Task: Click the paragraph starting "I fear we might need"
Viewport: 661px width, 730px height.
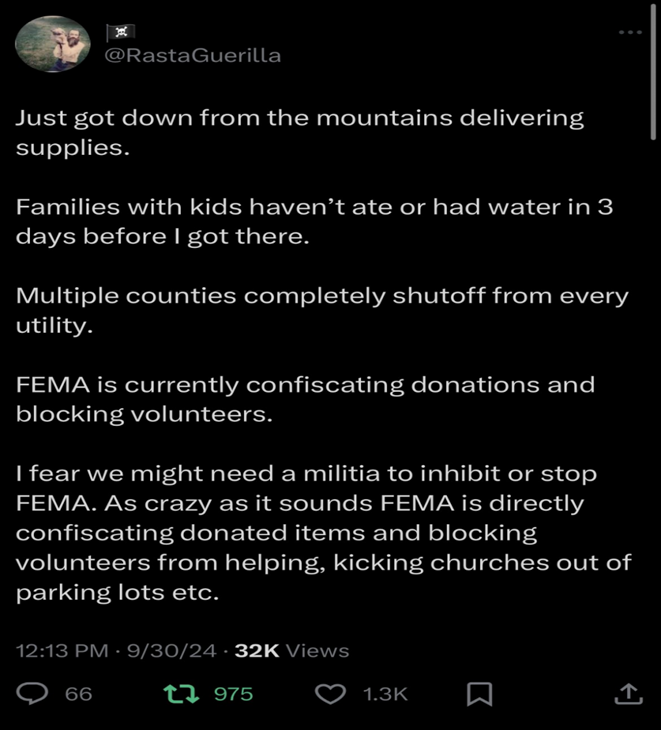Action: pyautogui.click(x=323, y=532)
